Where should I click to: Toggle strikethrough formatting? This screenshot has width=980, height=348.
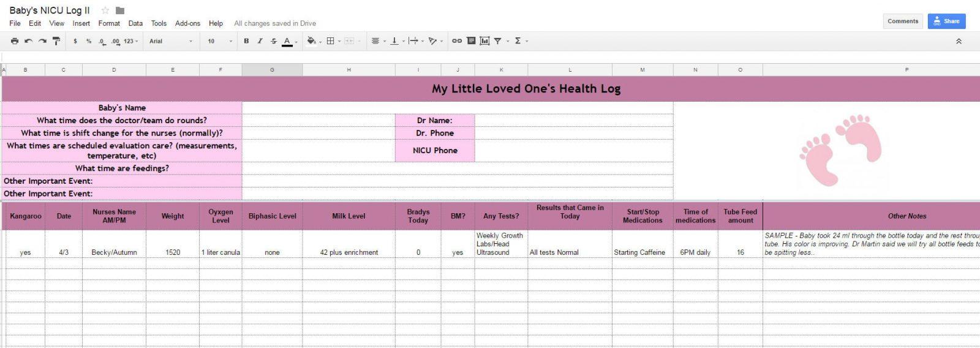click(274, 41)
